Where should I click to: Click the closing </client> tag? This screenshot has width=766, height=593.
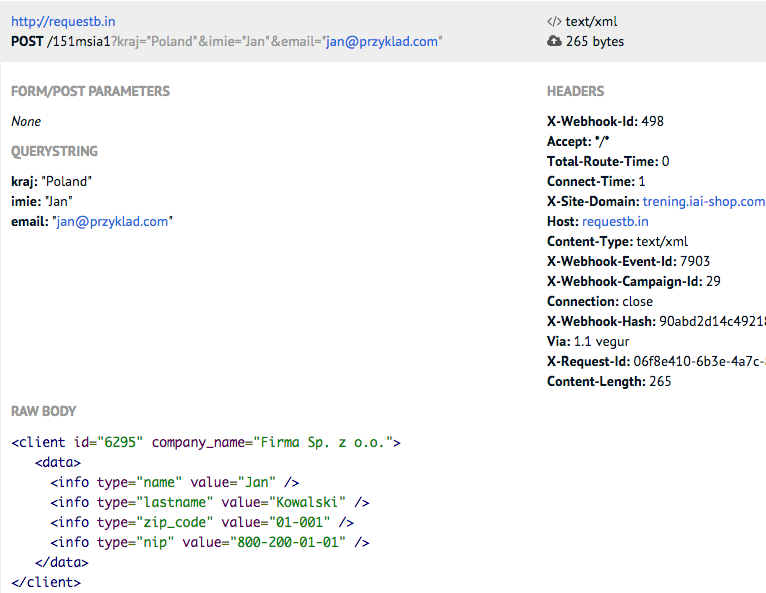coord(46,583)
